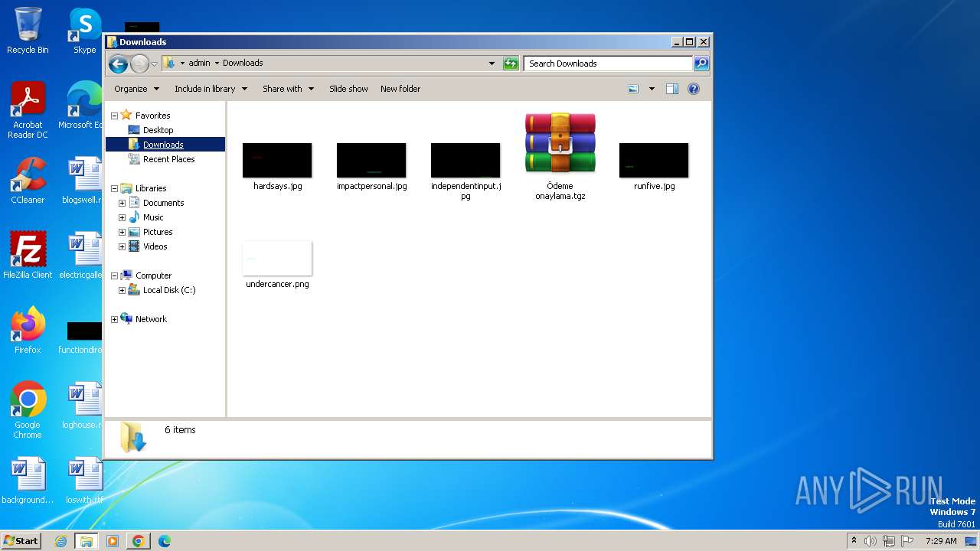
Task: Open the view options dropdown arrow
Action: 652,89
